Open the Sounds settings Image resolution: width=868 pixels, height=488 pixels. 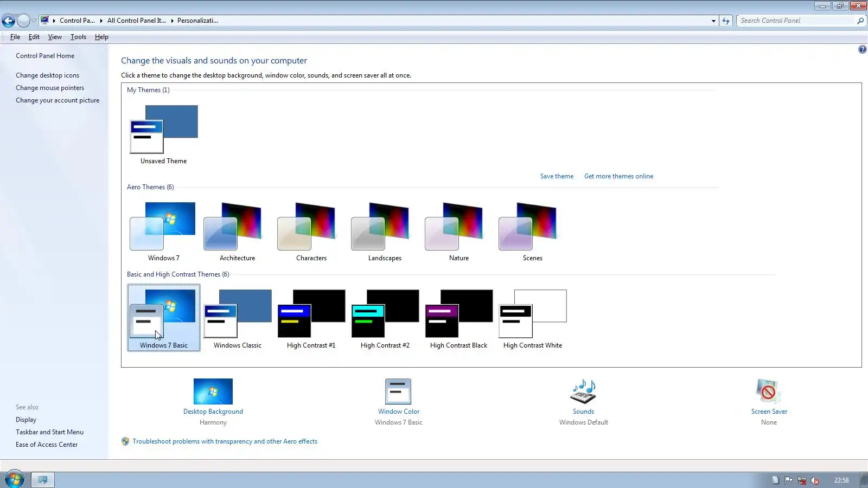(583, 402)
